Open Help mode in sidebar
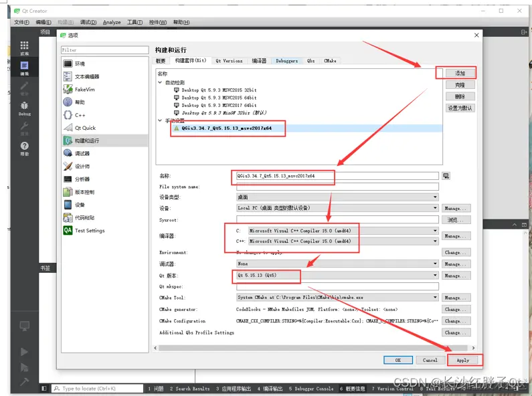Viewport: 532px width, 396px height. click(x=25, y=148)
